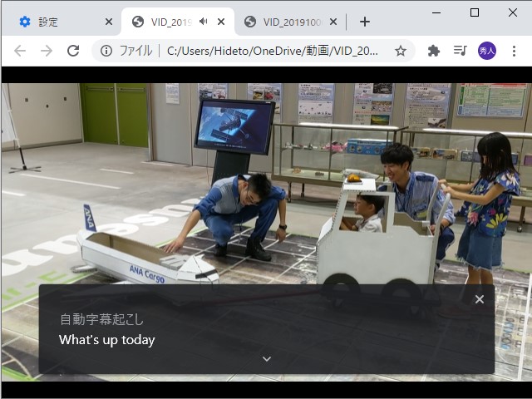Viewport: 532px width, 399px height.
Task: Open a new tab with the plus button
Action: click(365, 22)
